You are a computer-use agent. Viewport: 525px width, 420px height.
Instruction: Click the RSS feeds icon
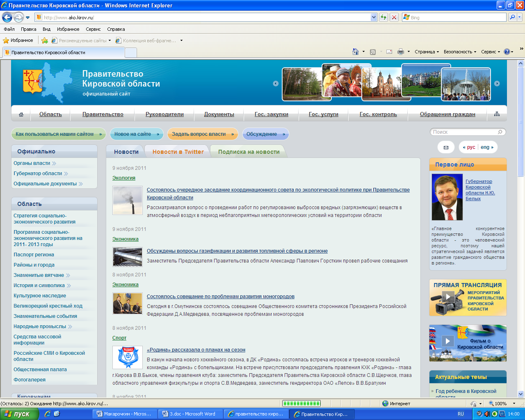(x=373, y=52)
